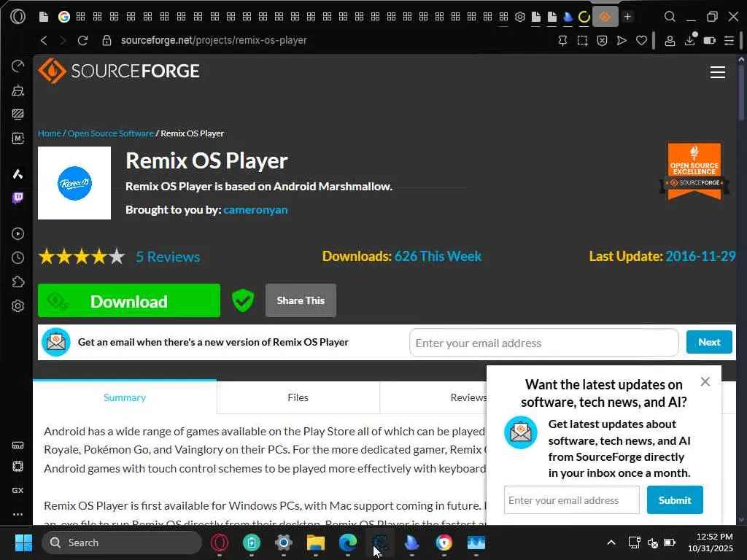747x560 pixels.
Task: Open the browser profile account icon
Action: pyautogui.click(x=670, y=41)
